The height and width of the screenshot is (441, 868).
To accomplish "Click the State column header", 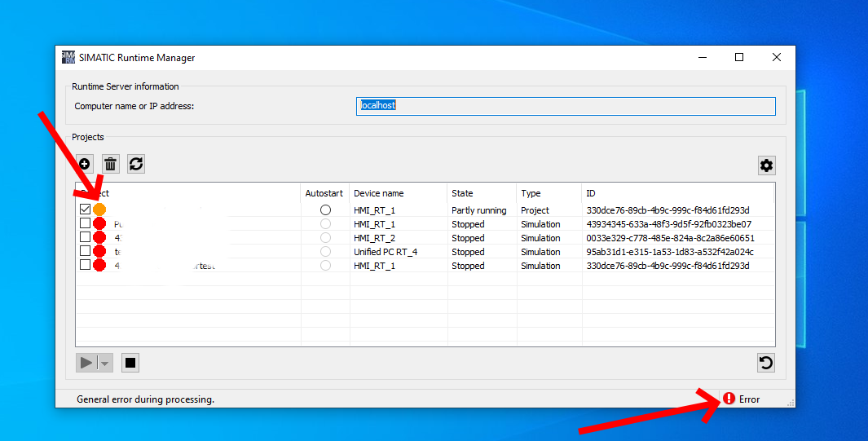I will coord(482,193).
